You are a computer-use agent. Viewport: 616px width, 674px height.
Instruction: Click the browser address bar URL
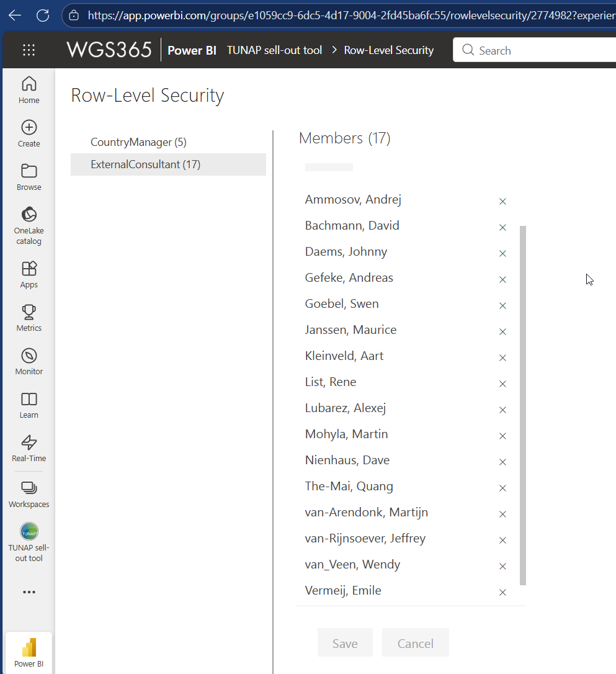click(350, 16)
